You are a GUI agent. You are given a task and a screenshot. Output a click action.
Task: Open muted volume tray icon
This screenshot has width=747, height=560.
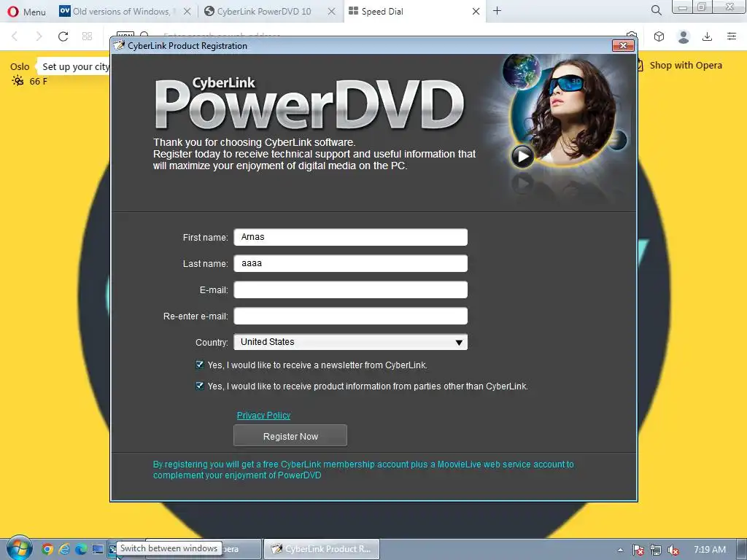click(x=673, y=550)
